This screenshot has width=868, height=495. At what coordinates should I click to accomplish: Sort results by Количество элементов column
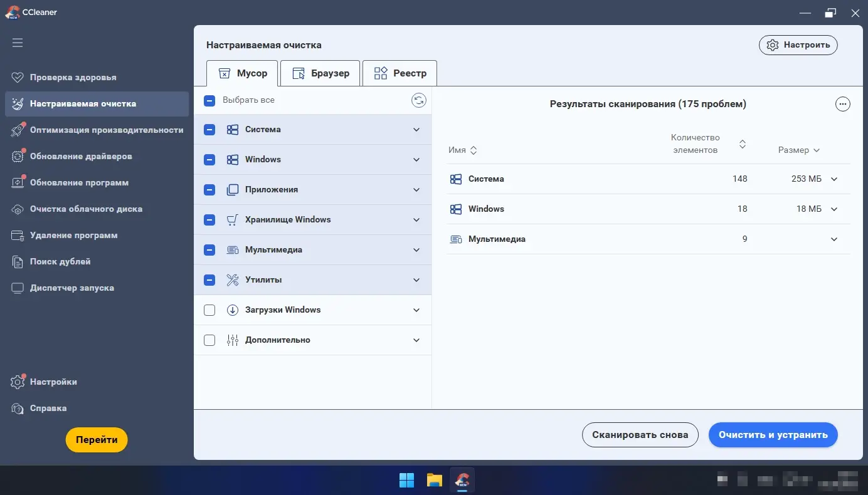click(x=709, y=144)
